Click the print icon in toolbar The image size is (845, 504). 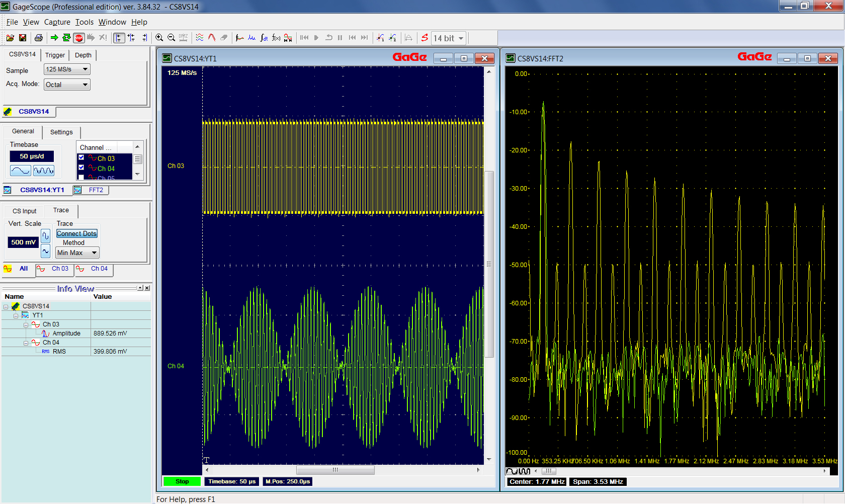point(39,38)
